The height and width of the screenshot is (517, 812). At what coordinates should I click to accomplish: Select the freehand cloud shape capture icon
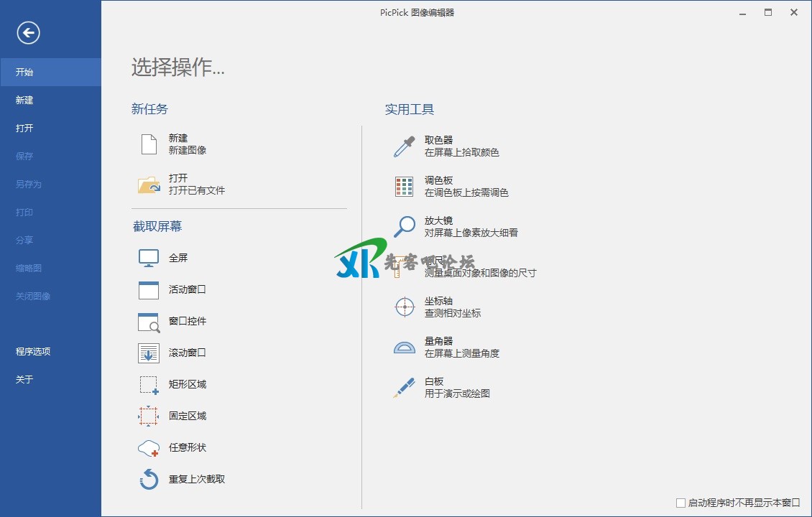[149, 448]
